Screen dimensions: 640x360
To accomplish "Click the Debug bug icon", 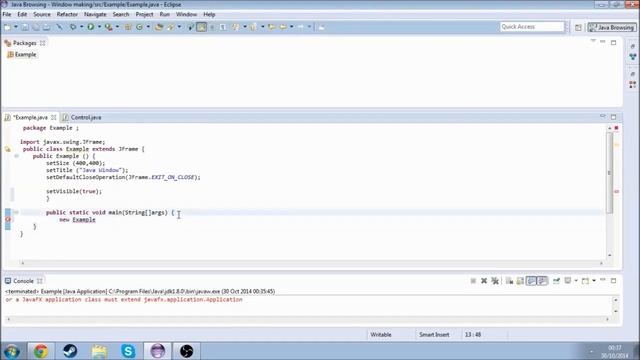I will pos(73,27).
